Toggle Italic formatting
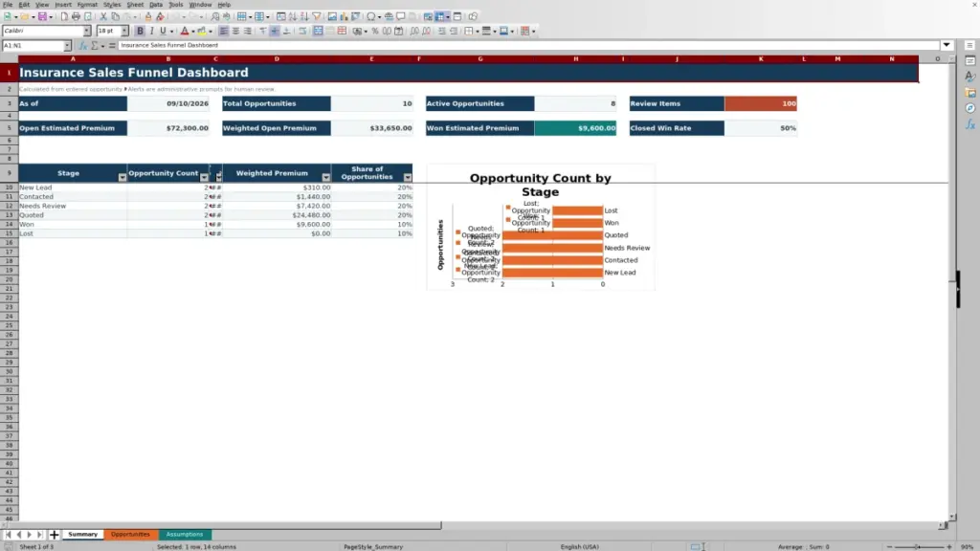Screen dimensions: 980x551 click(152, 31)
